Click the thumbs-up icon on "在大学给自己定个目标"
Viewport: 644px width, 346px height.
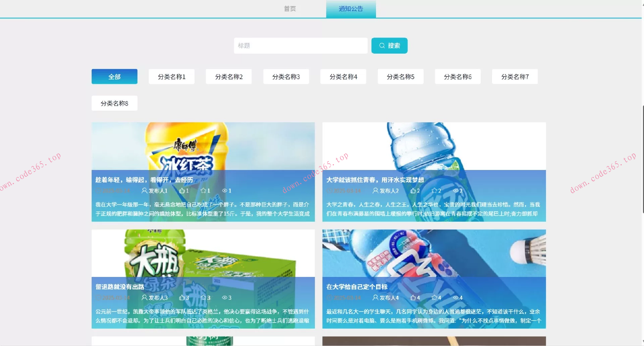coord(413,297)
